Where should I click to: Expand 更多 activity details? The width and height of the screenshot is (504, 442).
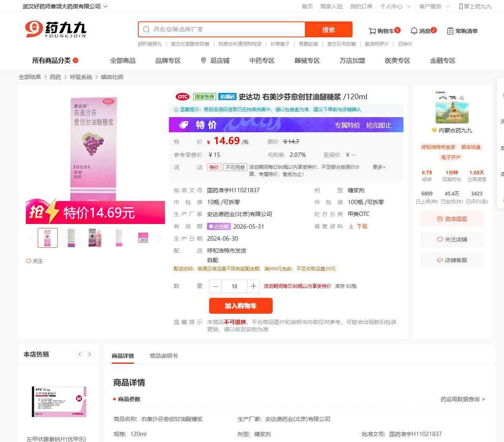pyautogui.click(x=379, y=167)
